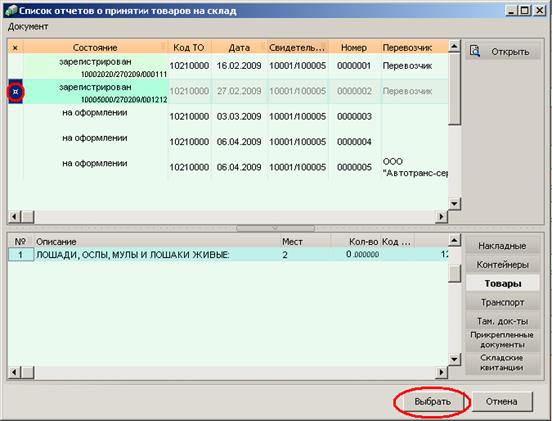Open the Складские квитанции section
552x421 pixels.
[502, 363]
